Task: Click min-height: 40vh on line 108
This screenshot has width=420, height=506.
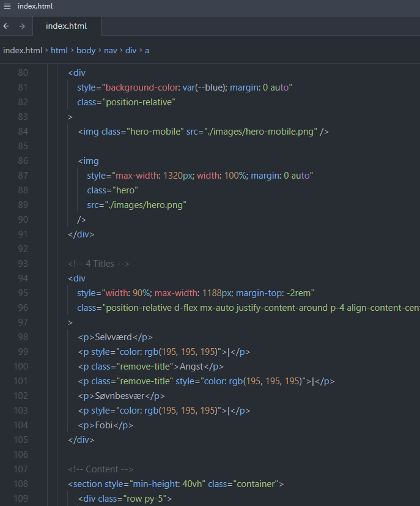Action: click(x=168, y=484)
